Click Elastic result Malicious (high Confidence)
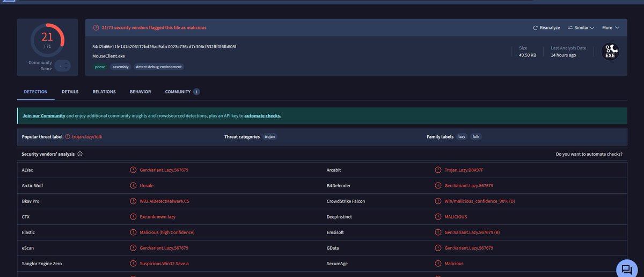 tap(167, 232)
